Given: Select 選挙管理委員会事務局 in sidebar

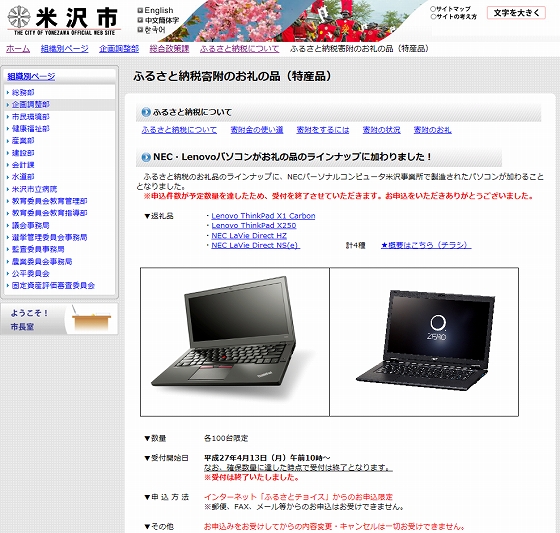Looking at the screenshot, I should (x=49, y=237).
